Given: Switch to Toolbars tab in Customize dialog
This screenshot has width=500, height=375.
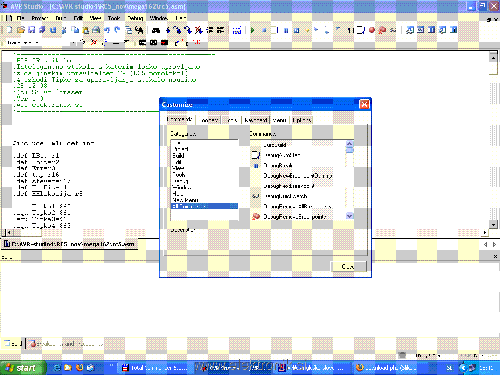Looking at the screenshot, I should point(210,120).
